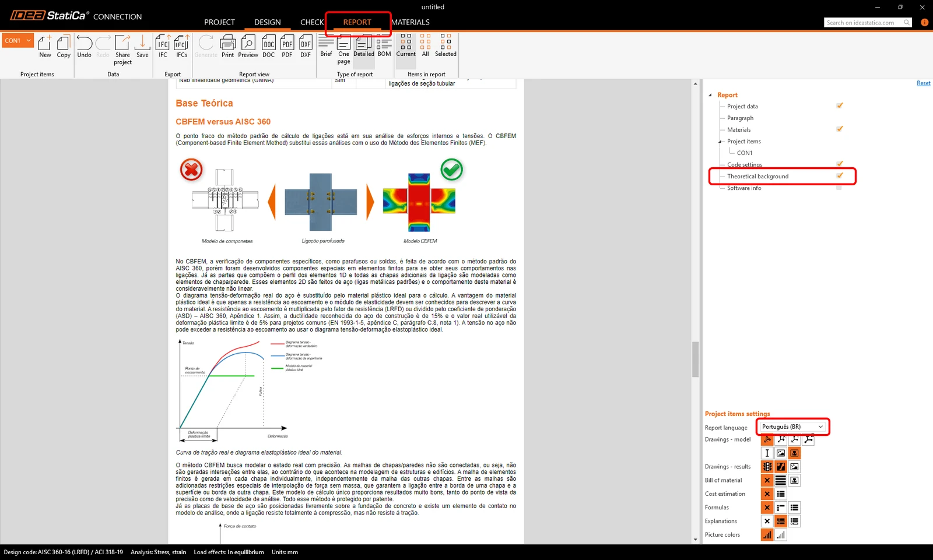Enable the Software info checkbox

pyautogui.click(x=839, y=188)
